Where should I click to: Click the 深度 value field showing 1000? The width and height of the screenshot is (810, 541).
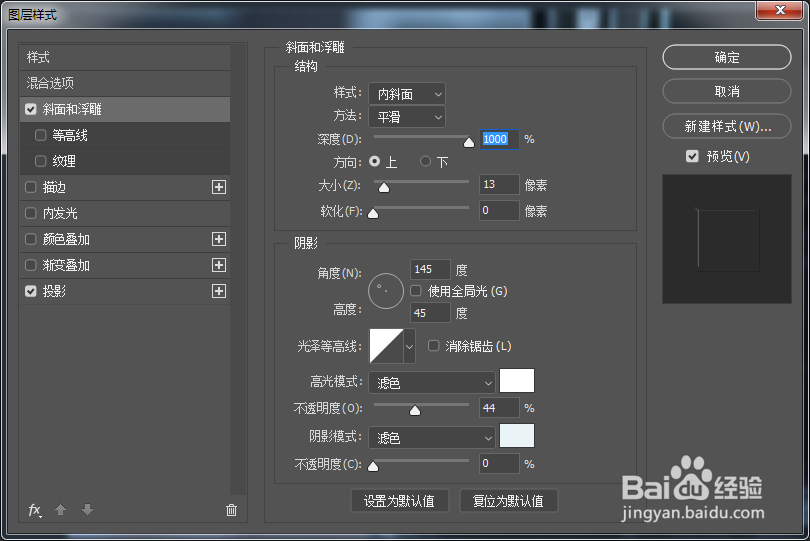point(499,139)
